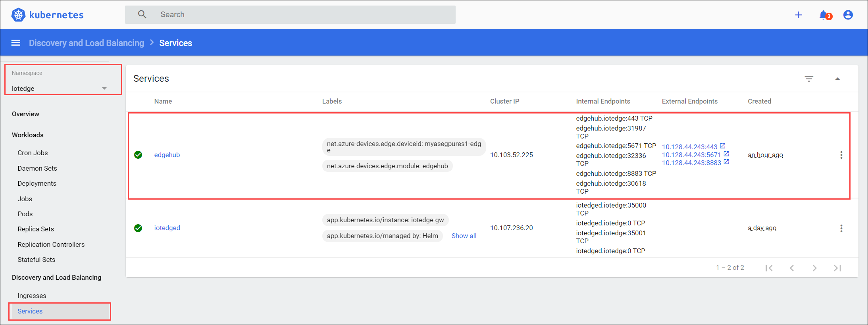Go to last page of services

click(x=837, y=268)
